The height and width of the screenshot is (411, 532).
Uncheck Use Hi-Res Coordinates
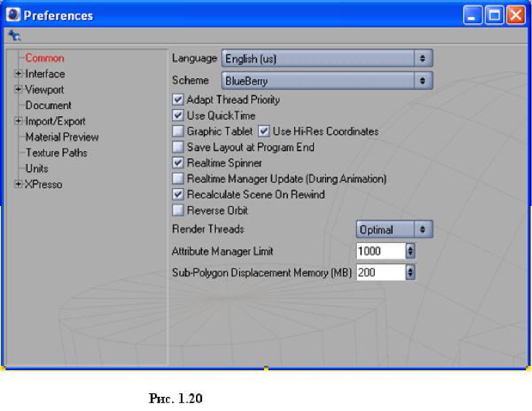(263, 132)
